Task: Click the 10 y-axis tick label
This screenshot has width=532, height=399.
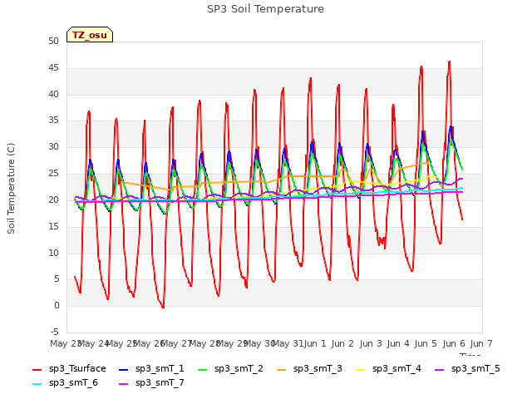Action: click(x=53, y=253)
